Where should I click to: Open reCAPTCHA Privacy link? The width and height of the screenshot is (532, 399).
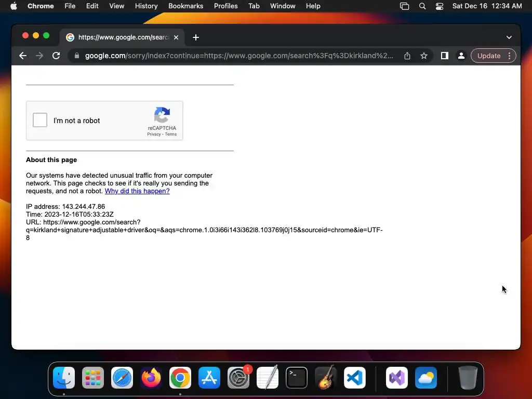pyautogui.click(x=154, y=135)
